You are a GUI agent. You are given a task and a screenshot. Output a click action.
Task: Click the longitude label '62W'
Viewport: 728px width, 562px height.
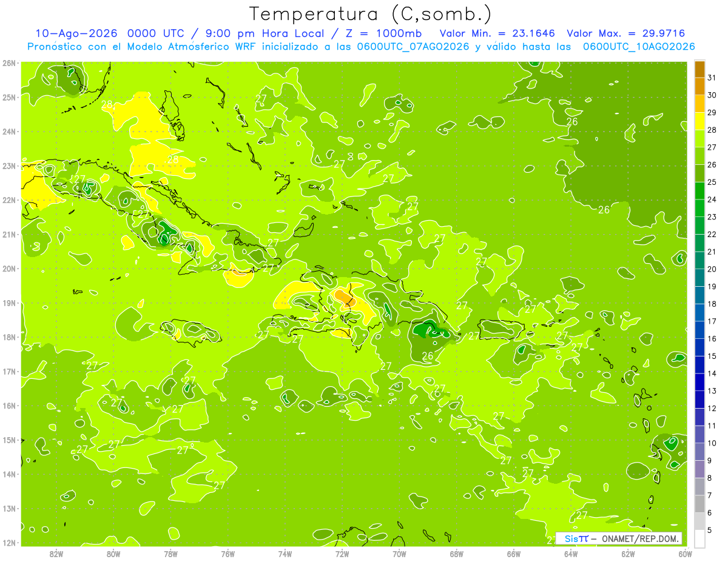click(628, 554)
